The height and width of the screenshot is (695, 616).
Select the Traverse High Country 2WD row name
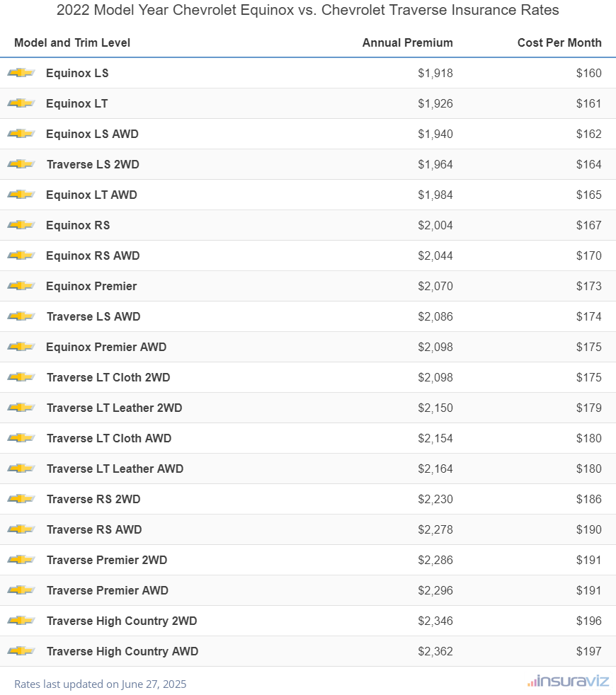(x=122, y=621)
